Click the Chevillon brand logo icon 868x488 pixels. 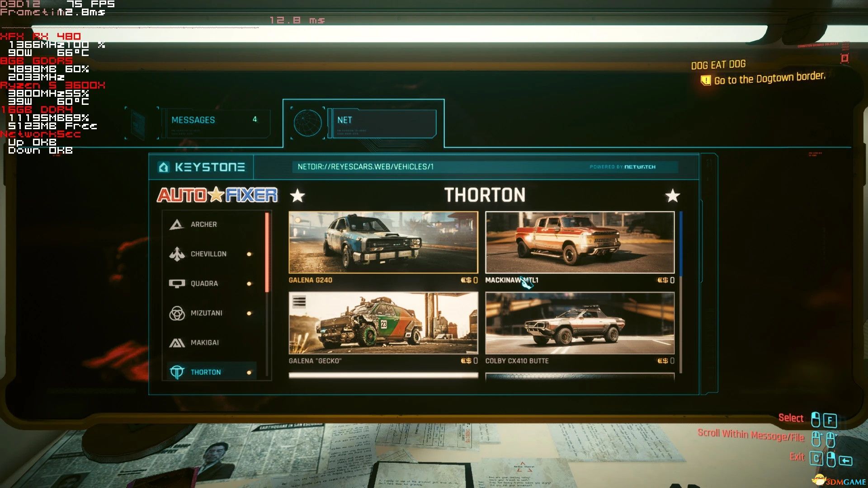[x=177, y=254]
